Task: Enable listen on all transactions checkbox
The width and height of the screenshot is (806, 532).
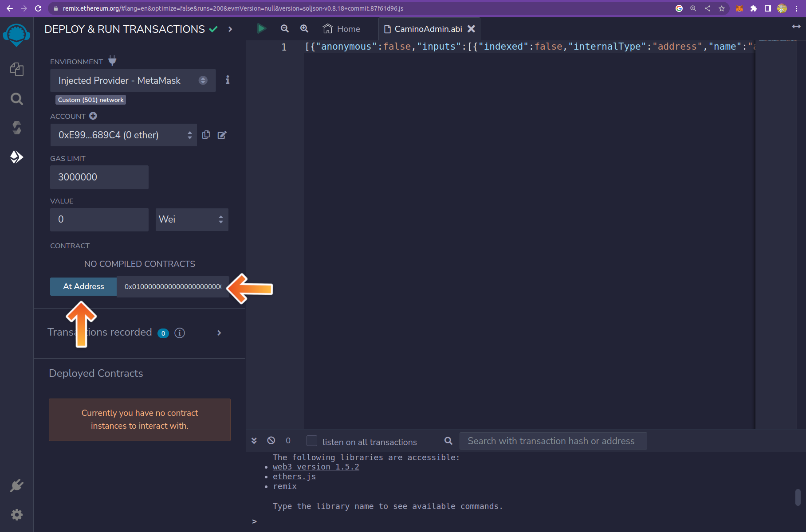Action: pyautogui.click(x=312, y=441)
